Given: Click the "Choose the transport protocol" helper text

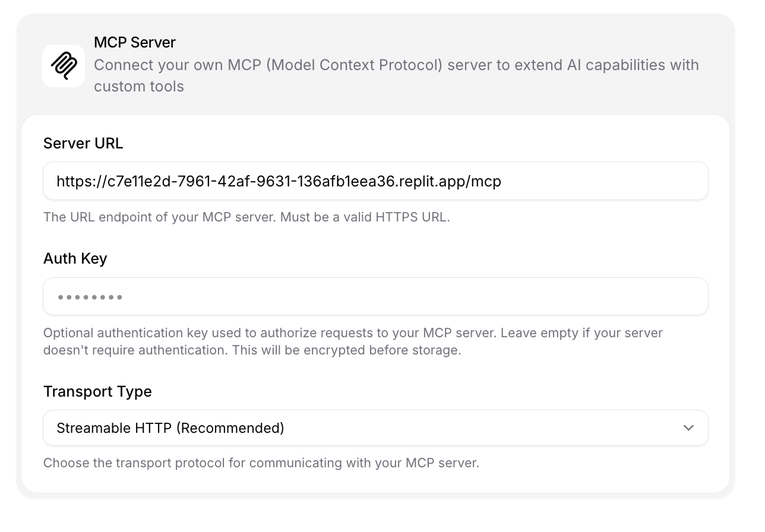Looking at the screenshot, I should [261, 463].
